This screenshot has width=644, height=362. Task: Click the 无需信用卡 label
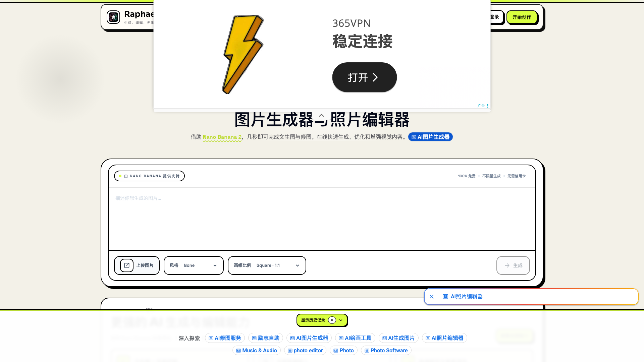[517, 176]
